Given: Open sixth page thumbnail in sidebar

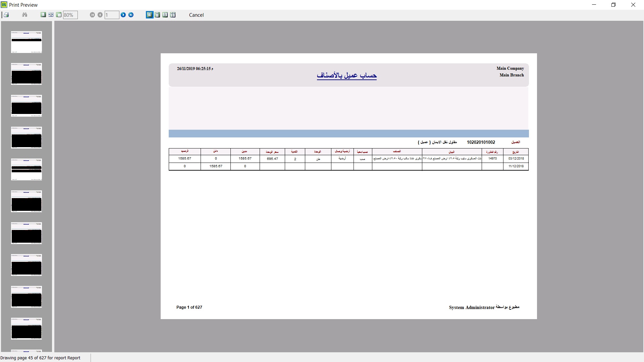Looking at the screenshot, I should point(26,201).
